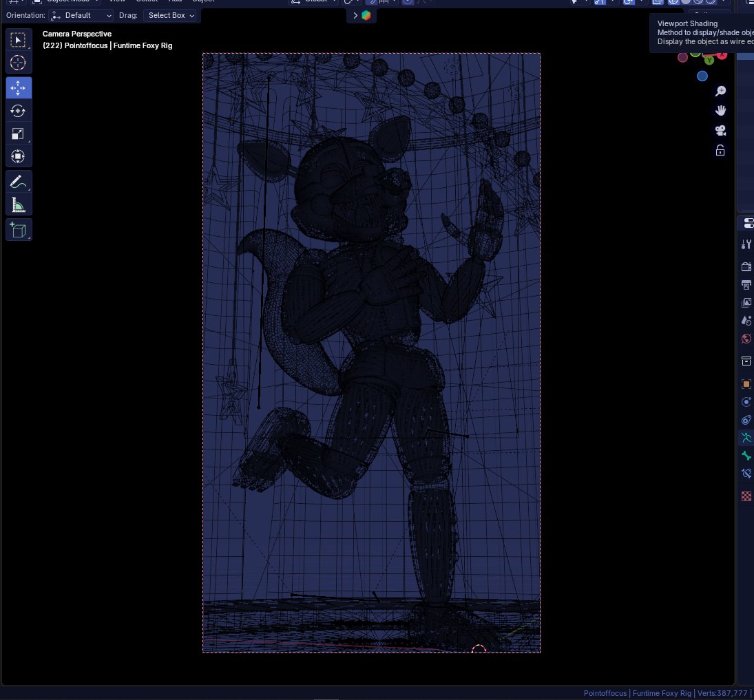The height and width of the screenshot is (700, 754).
Task: Click the '(222) Pointoffocus | Funtime Foxy Rig' text
Action: [x=107, y=45]
